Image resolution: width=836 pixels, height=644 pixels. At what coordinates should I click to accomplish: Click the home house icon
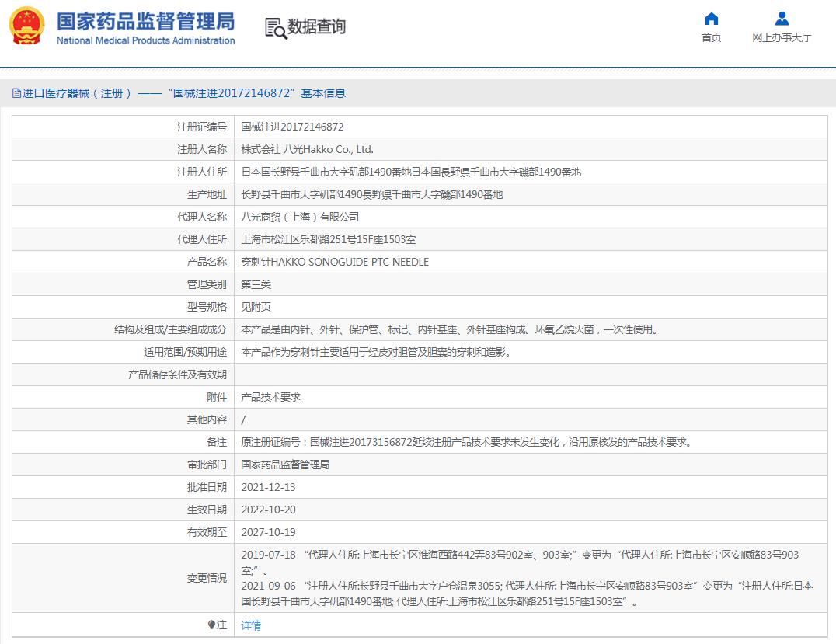point(711,19)
